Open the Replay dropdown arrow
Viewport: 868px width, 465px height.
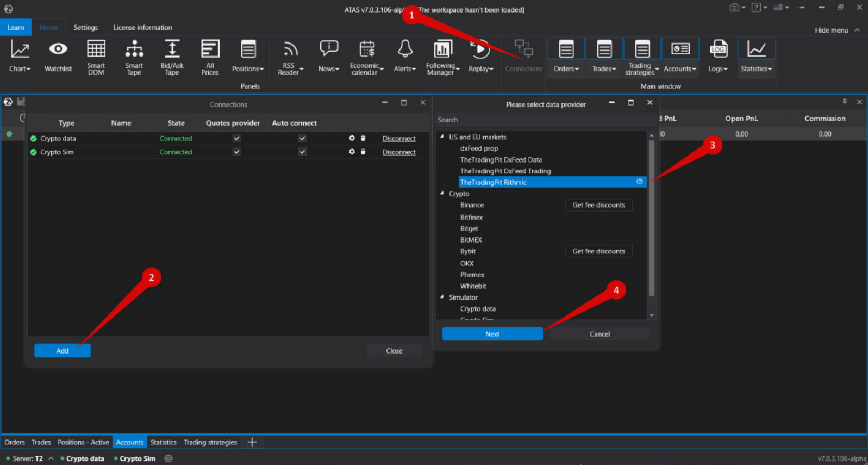point(491,69)
